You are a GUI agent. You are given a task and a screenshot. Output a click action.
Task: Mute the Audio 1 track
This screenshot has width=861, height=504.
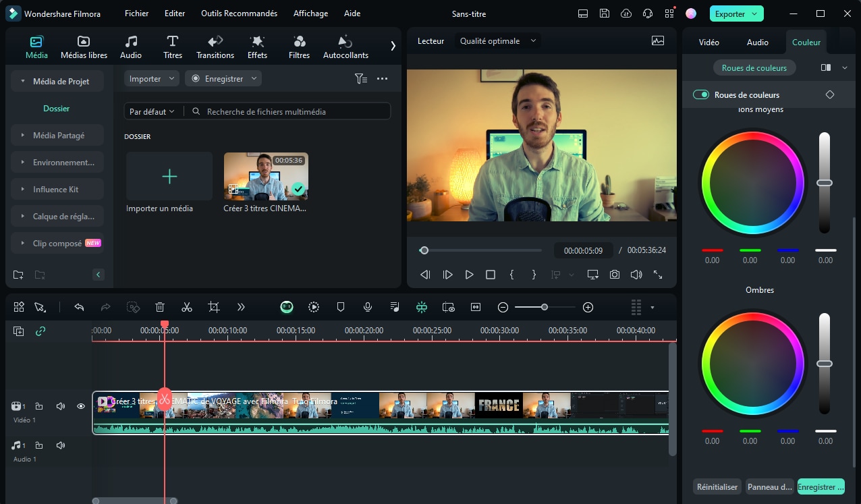[x=61, y=445]
